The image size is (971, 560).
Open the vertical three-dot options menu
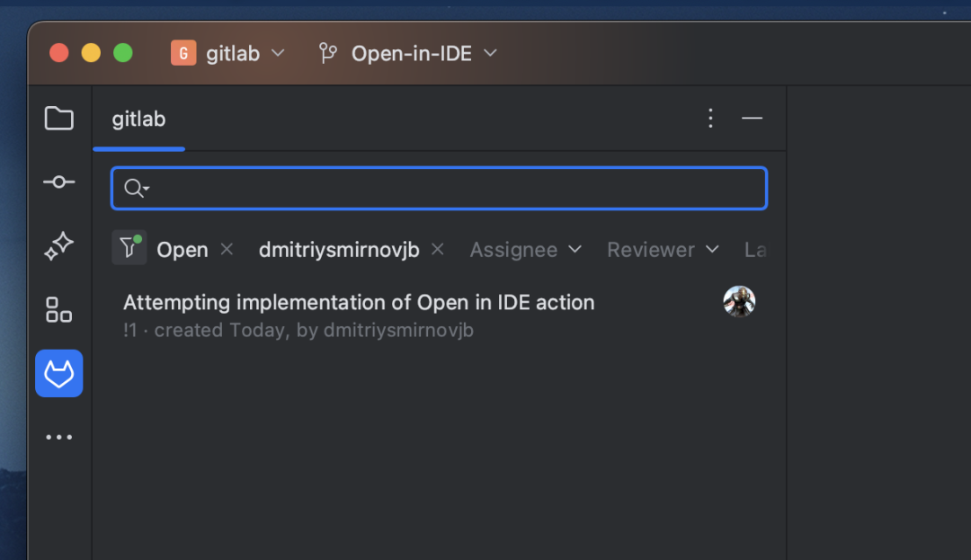[x=710, y=118]
